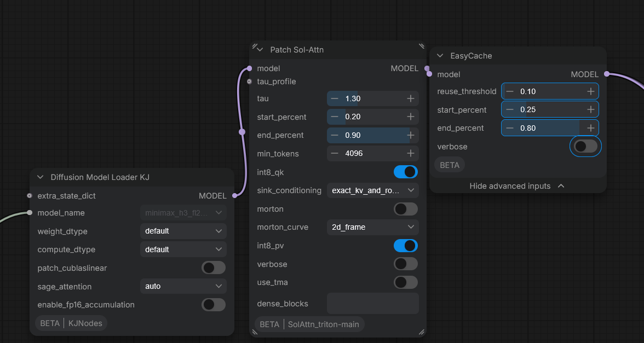The image size is (644, 343).
Task: Open the sage_attention dropdown
Action: (x=183, y=286)
